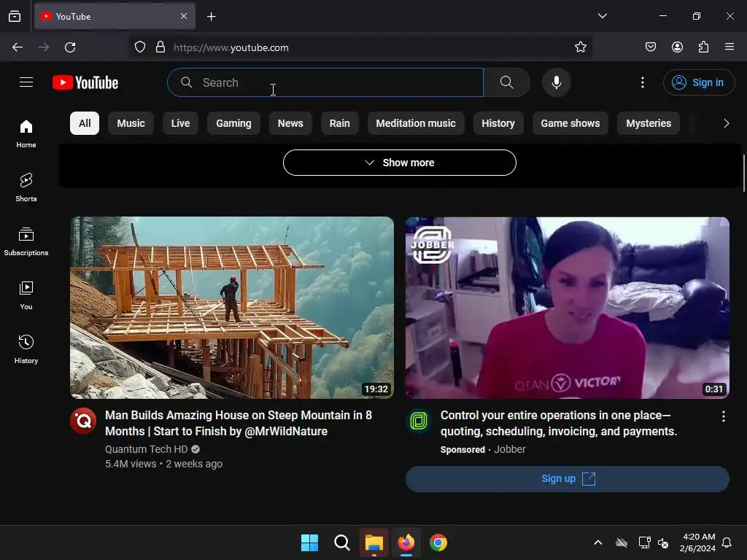The height and width of the screenshot is (560, 747).
Task: Select the Music filter chip
Action: tap(131, 123)
